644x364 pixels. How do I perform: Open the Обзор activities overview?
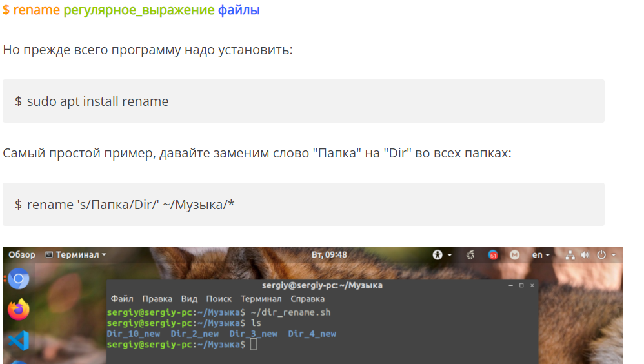coord(22,255)
